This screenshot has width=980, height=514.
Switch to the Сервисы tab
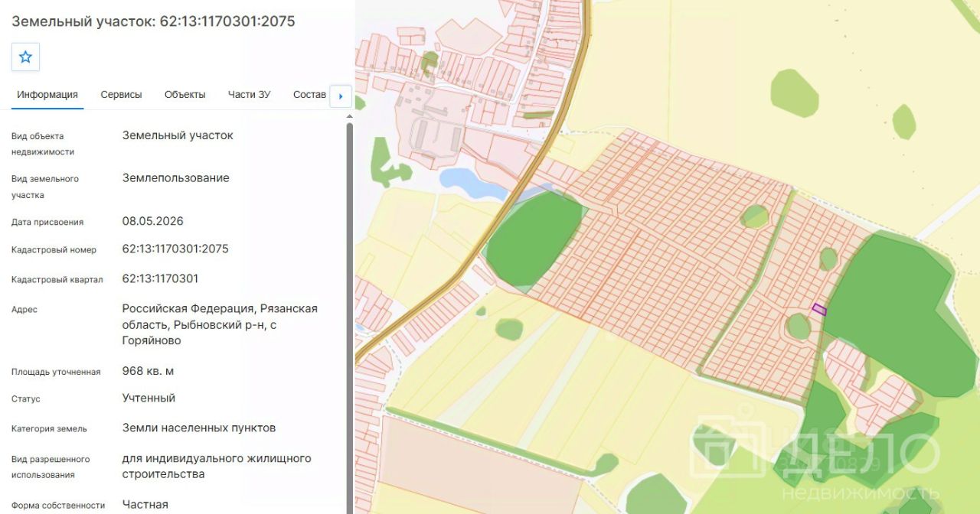[121, 95]
